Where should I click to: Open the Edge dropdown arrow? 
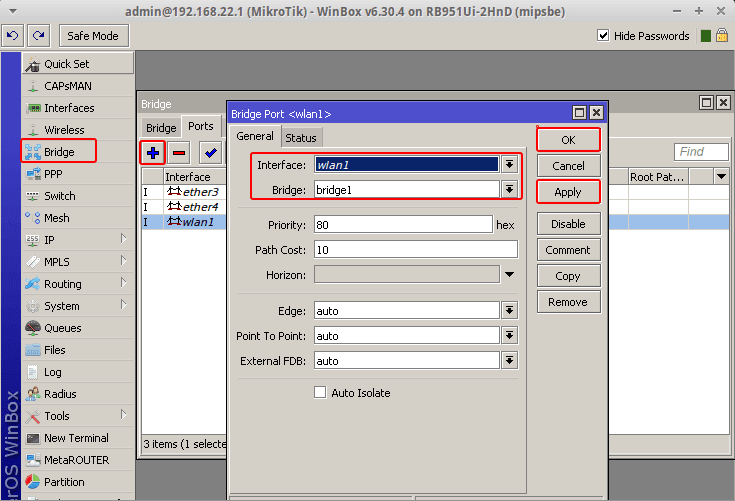click(x=510, y=310)
